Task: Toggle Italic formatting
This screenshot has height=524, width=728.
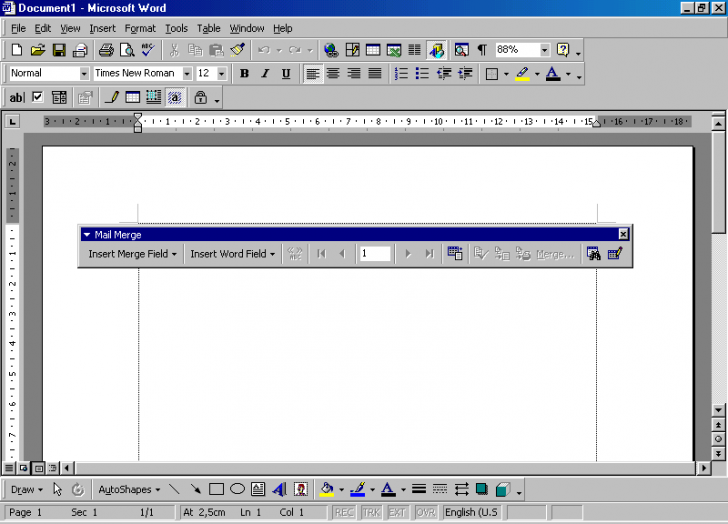Action: point(265,73)
